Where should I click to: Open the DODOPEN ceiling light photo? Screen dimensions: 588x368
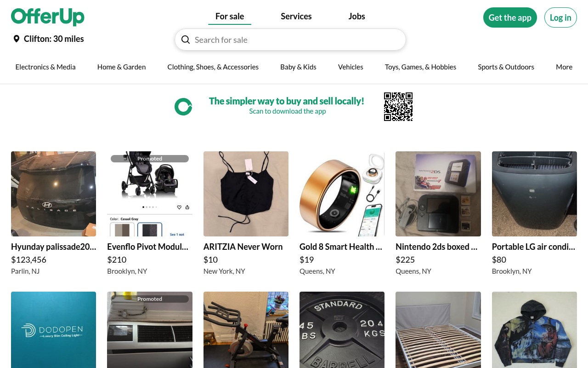(x=54, y=330)
